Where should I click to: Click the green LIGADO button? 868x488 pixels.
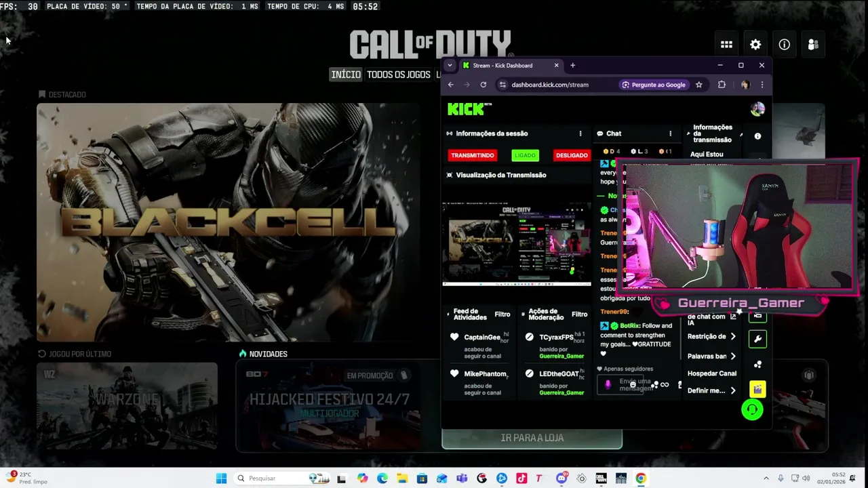525,155
